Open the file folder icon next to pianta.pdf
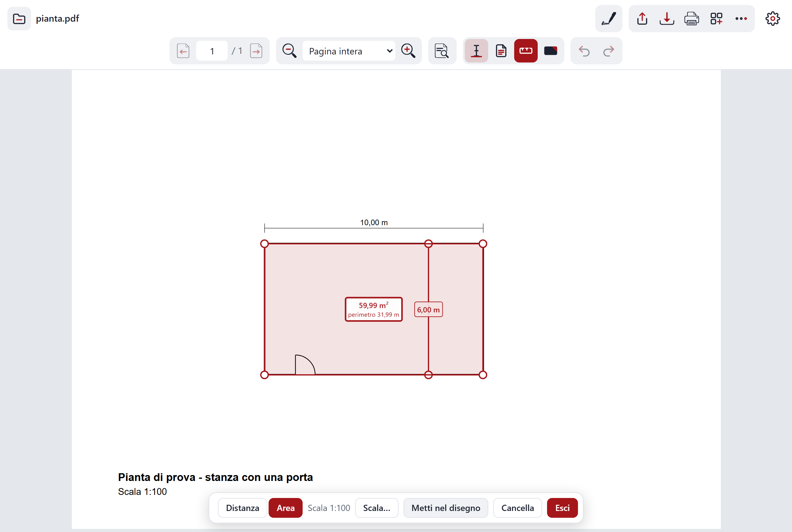 click(19, 19)
